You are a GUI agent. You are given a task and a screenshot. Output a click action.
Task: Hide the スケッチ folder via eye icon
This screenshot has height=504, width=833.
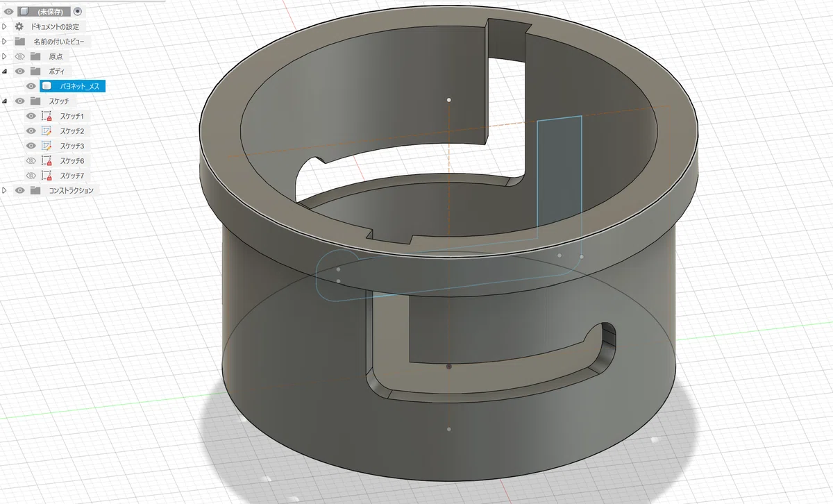tap(19, 101)
